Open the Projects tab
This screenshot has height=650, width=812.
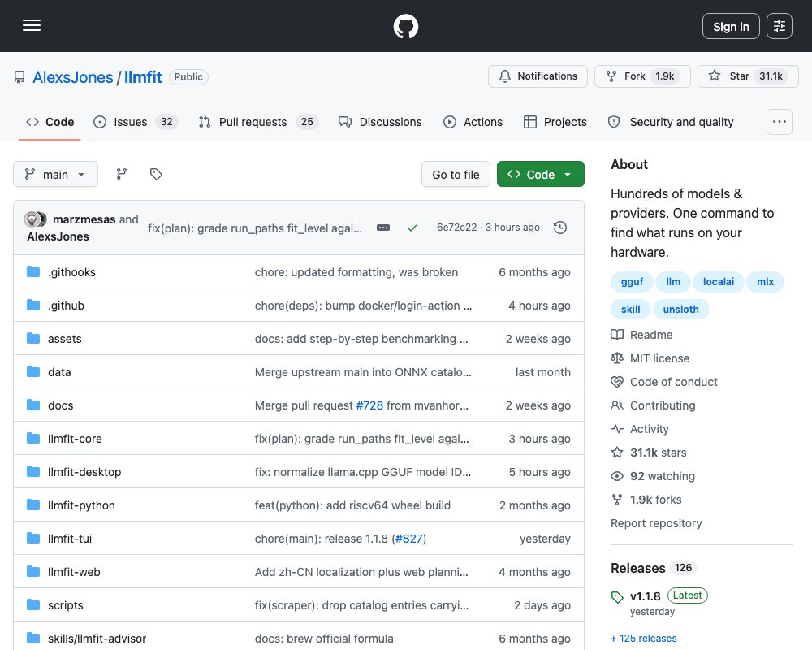click(x=555, y=122)
